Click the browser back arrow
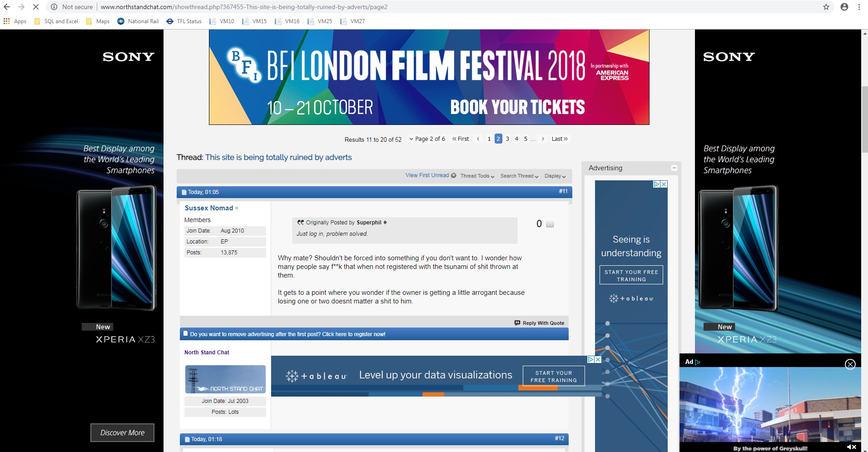Image resolution: width=868 pixels, height=452 pixels. click(7, 7)
